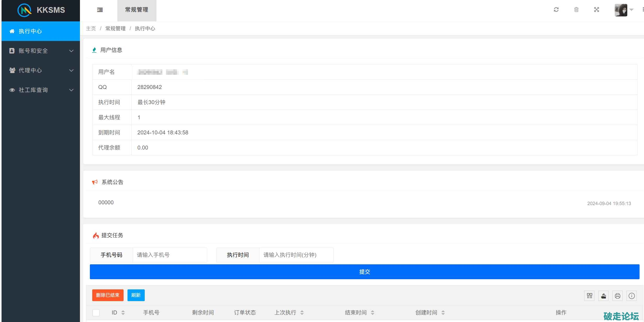The height and width of the screenshot is (322, 644).
Task: Click the table info circle icon
Action: [631, 296]
